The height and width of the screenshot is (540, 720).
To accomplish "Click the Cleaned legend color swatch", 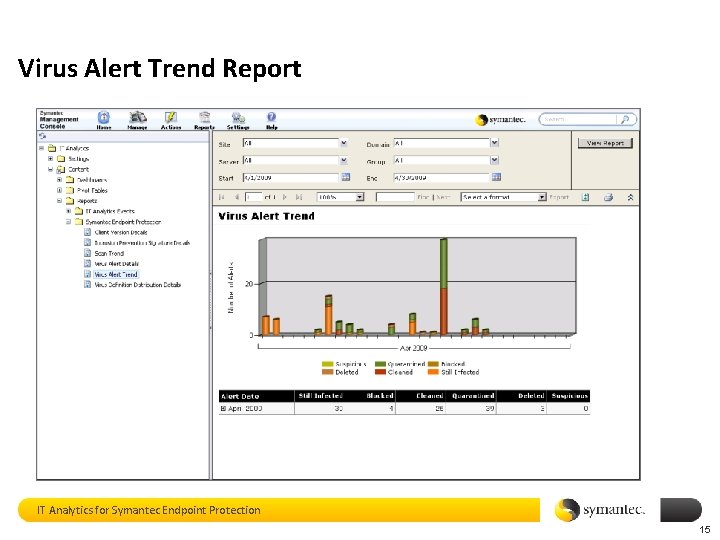I will [x=380, y=372].
